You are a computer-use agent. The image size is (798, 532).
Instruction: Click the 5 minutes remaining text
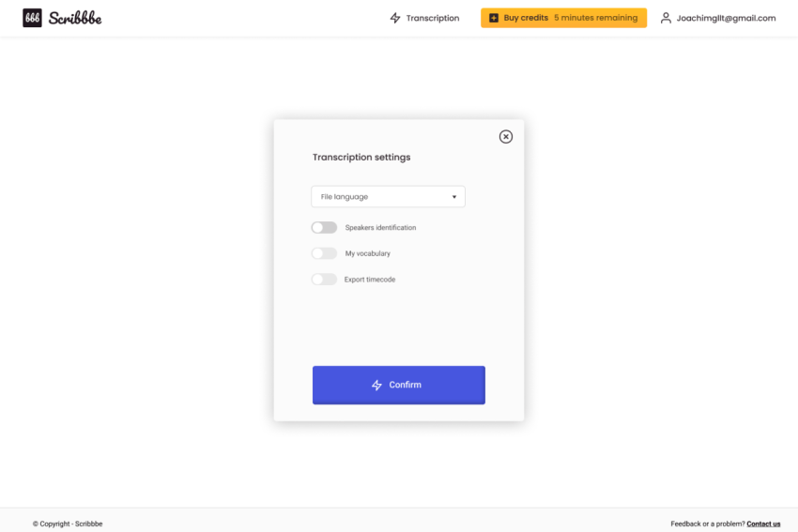pos(595,18)
